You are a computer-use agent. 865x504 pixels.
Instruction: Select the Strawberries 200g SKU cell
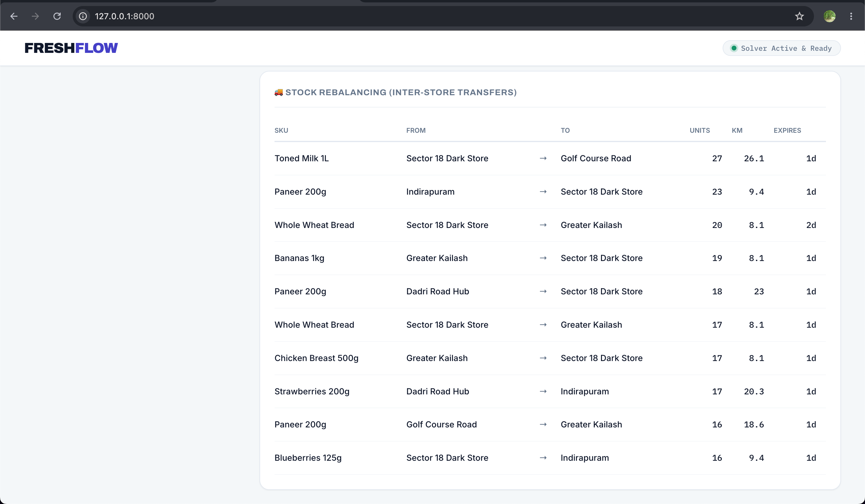(312, 391)
